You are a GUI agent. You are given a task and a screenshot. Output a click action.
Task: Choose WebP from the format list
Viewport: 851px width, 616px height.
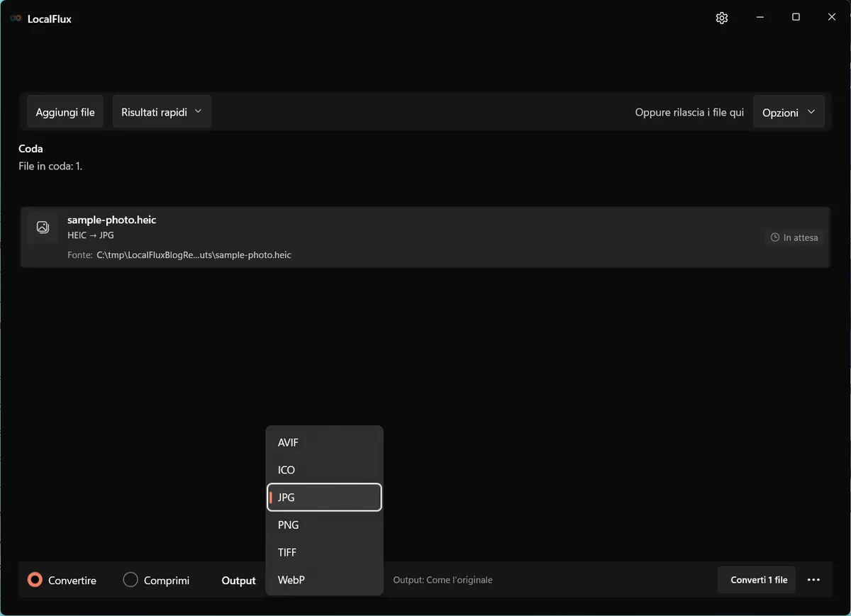click(x=324, y=580)
